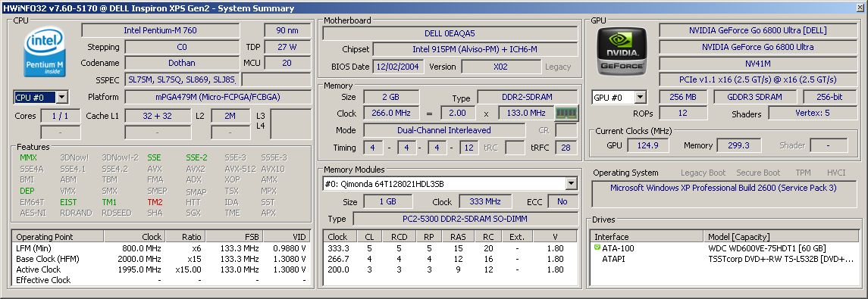Click the NV41M GPU codename field
The height and width of the screenshot is (299, 868).
point(758,63)
